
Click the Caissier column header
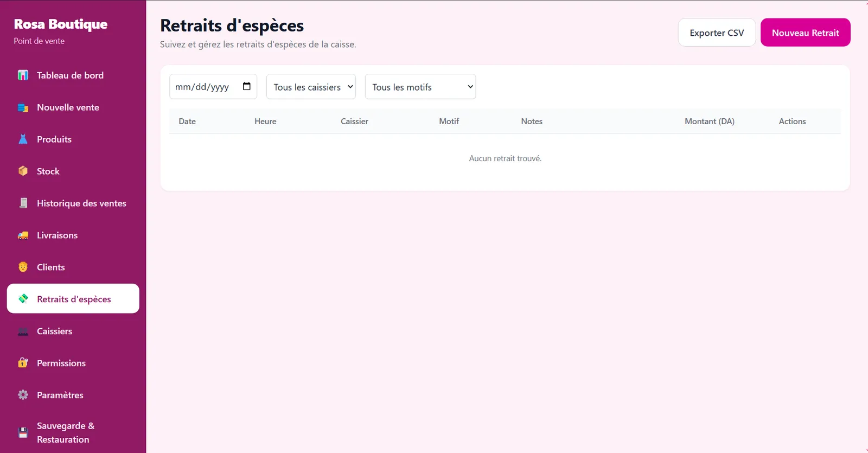[x=354, y=122]
